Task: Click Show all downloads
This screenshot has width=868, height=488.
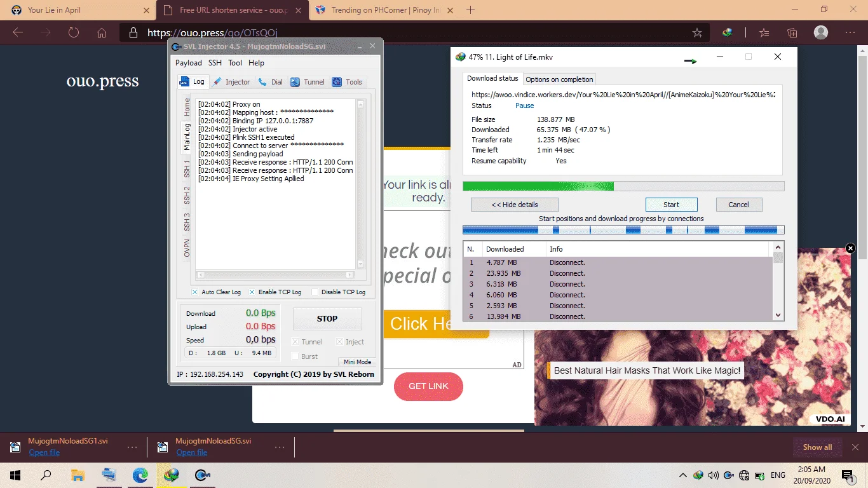Action: click(x=817, y=447)
